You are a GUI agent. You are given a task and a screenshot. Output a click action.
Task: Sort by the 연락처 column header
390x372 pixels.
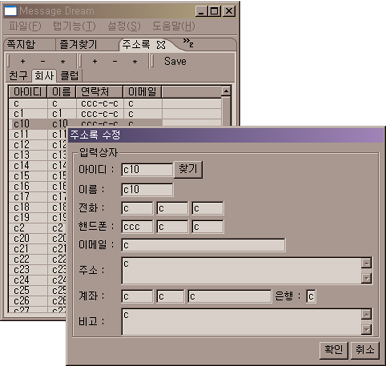(100, 92)
